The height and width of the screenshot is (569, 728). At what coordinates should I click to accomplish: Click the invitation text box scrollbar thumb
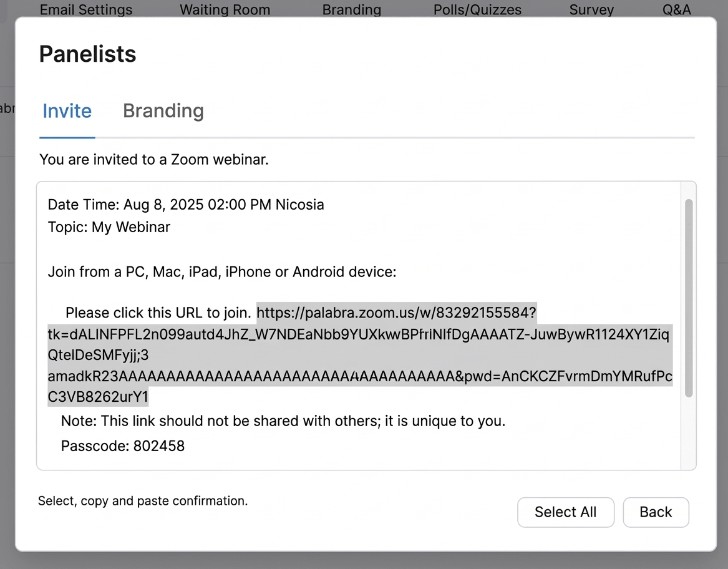coord(688,298)
